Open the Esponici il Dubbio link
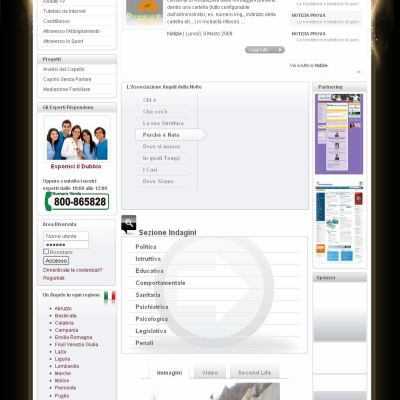This screenshot has height=400, width=400. point(76,166)
